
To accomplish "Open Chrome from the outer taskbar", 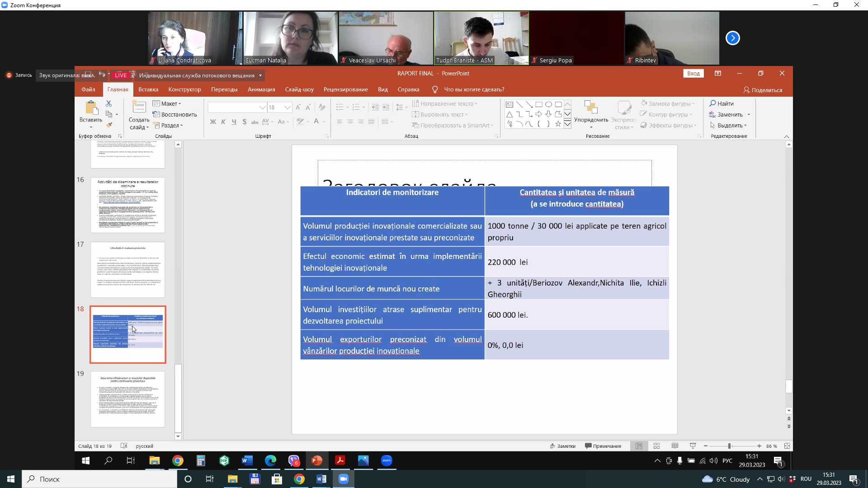I will pyautogui.click(x=299, y=479).
